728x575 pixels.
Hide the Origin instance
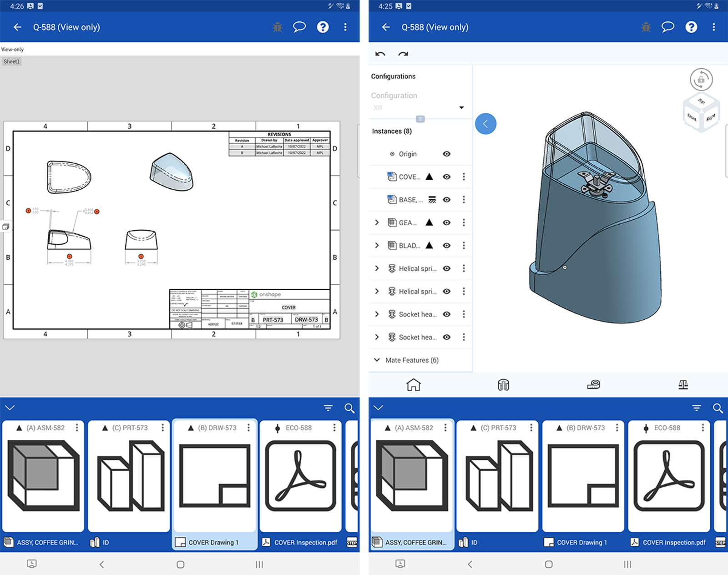(x=446, y=154)
